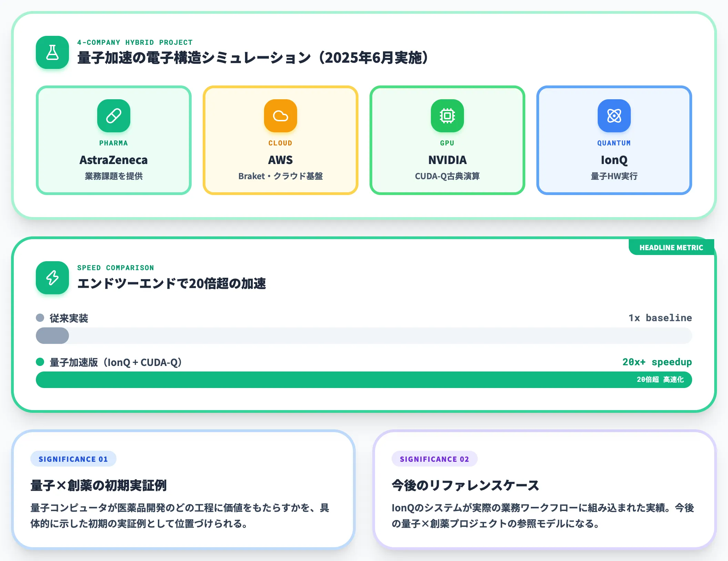Click the 20x+ speedup value

tap(657, 362)
